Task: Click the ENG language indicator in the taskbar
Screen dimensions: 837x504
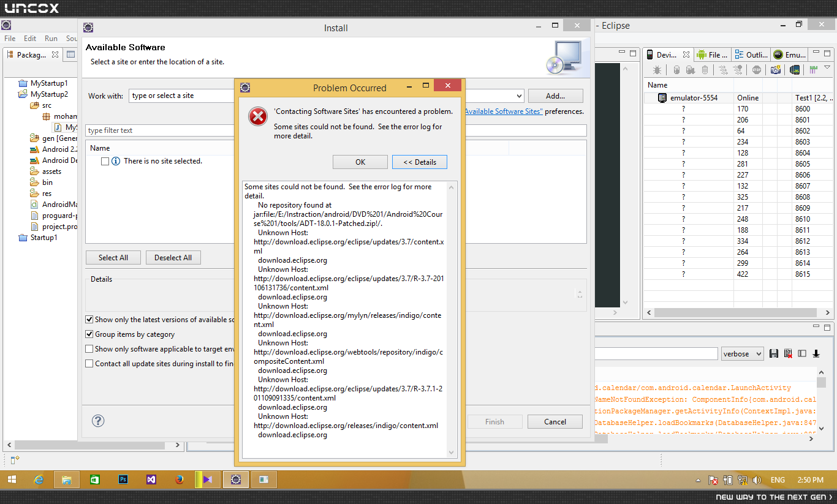Action: click(778, 480)
